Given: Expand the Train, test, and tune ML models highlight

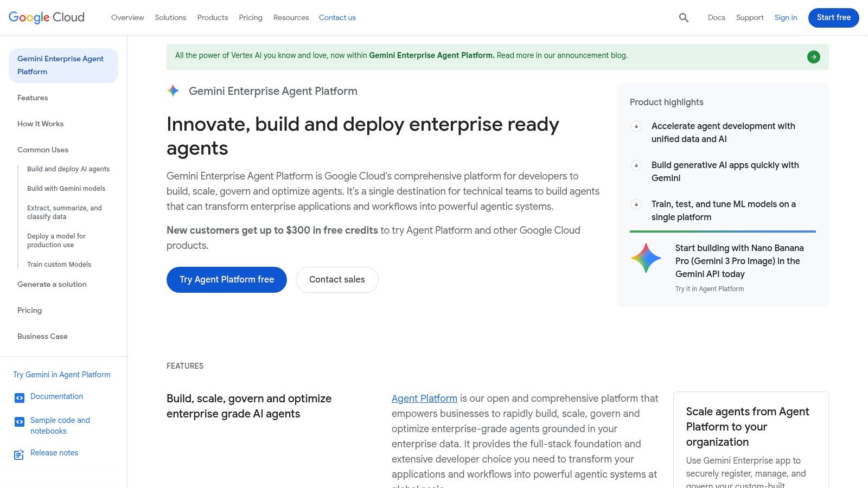Looking at the screenshot, I should tap(636, 204).
